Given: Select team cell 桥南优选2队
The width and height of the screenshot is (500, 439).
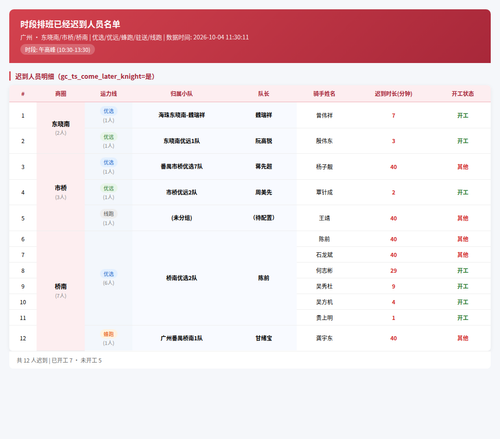Looking at the screenshot, I should [181, 278].
